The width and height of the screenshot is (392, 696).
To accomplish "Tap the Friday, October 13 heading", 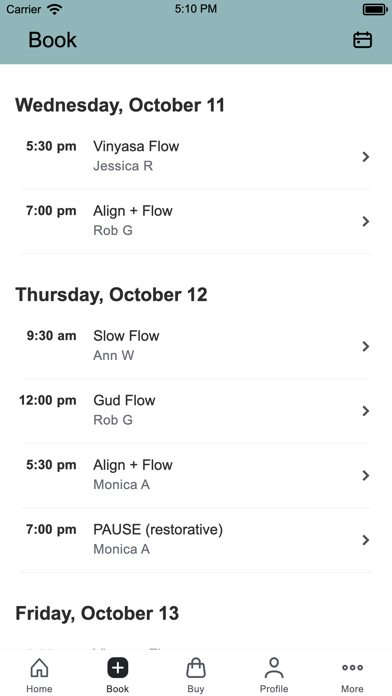I will point(97,613).
